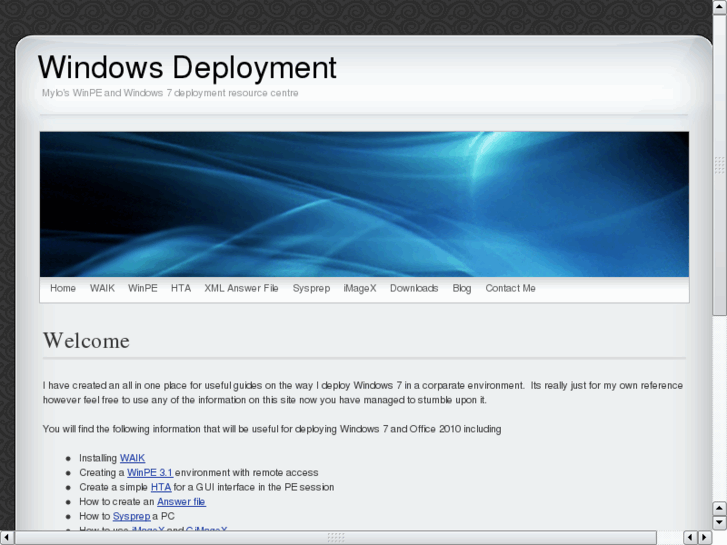Select the Sysprep menu item

click(311, 288)
